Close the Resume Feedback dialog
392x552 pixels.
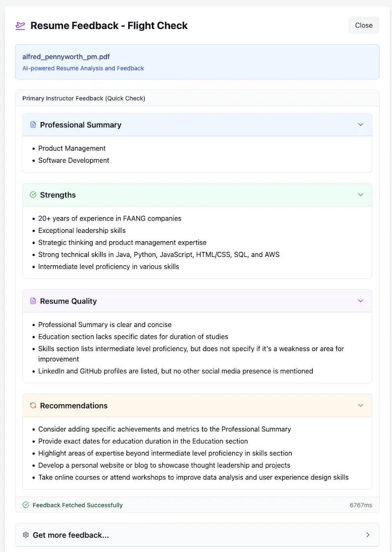[364, 25]
